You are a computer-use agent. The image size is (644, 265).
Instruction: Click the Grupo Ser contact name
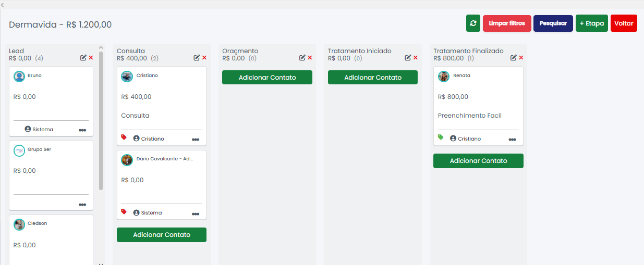[x=39, y=149]
